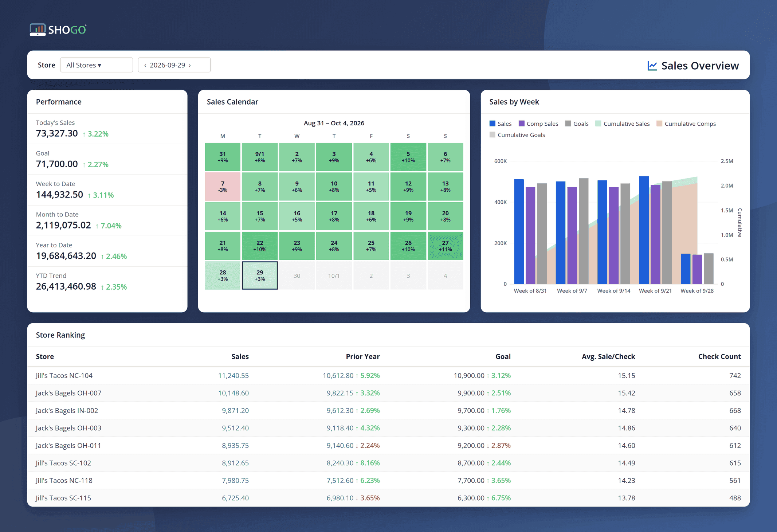The width and height of the screenshot is (777, 532).
Task: Open Jack's Bagels IN-002 row
Action: tap(388, 410)
